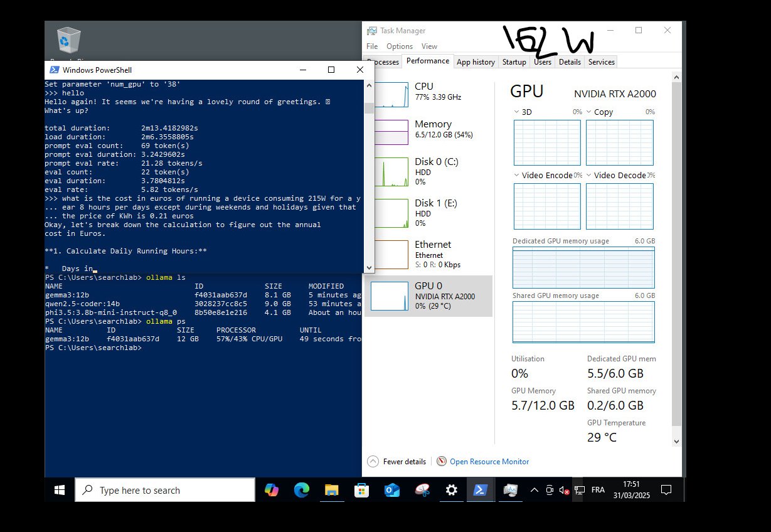Open Settings gear in the taskbar
The width and height of the screenshot is (771, 532).
[x=452, y=490]
